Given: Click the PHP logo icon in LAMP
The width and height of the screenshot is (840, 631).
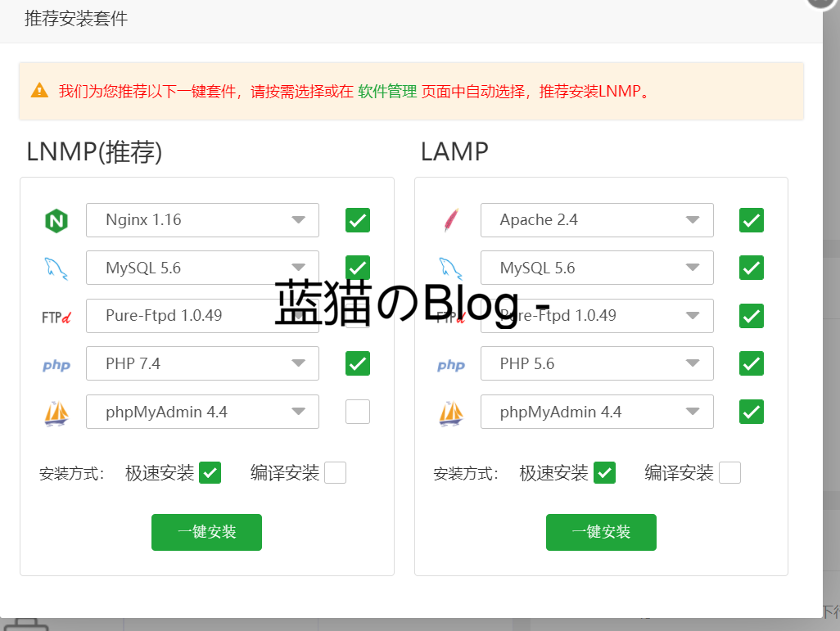Looking at the screenshot, I should point(450,364).
